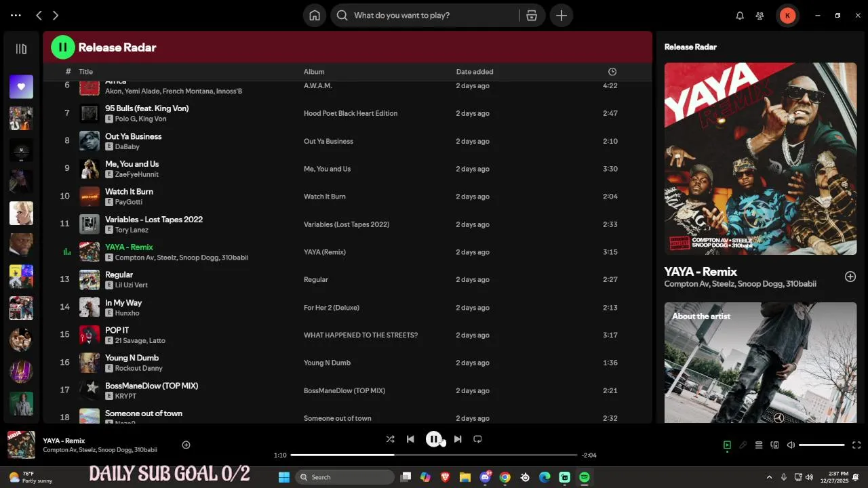Viewport: 868px width, 488px height.
Task: Select the track 95 Bulls (feat. King Von)
Action: click(x=147, y=108)
